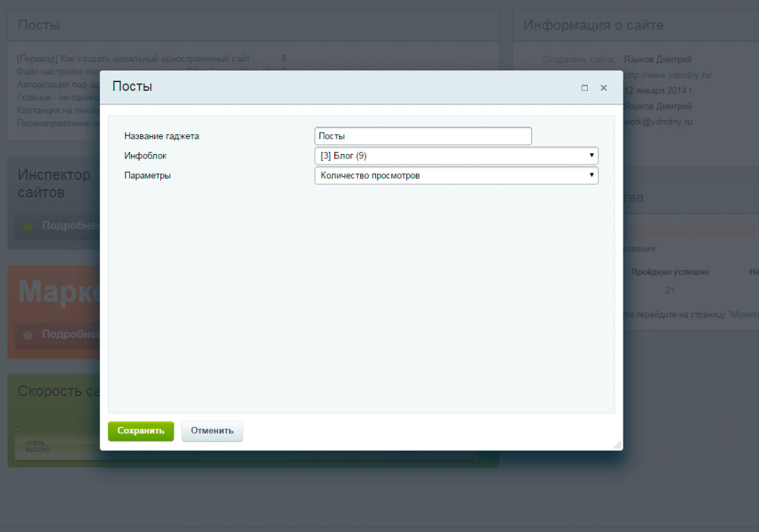
Task: Click the Параметры label
Action: (148, 176)
